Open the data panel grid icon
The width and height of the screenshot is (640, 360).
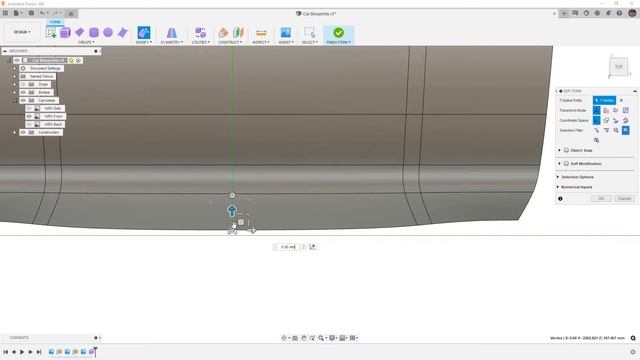pyautogui.click(x=5, y=13)
